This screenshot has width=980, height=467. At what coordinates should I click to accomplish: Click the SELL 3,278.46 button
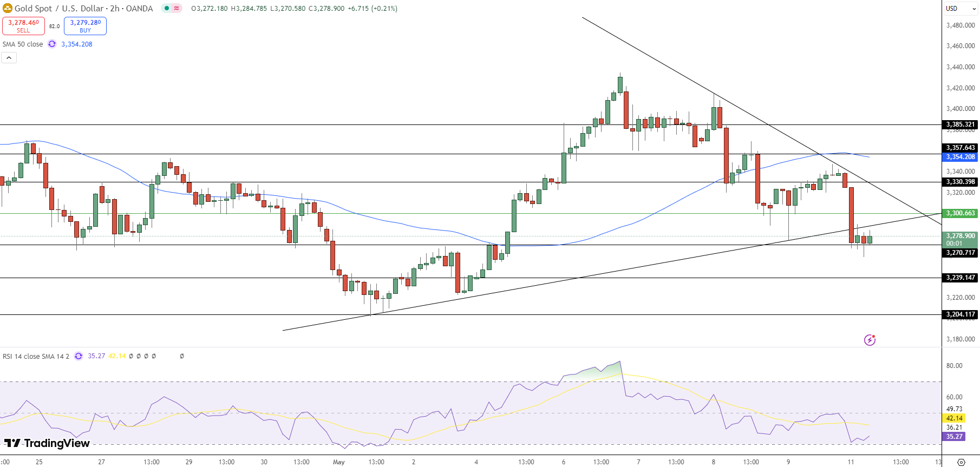click(x=23, y=26)
